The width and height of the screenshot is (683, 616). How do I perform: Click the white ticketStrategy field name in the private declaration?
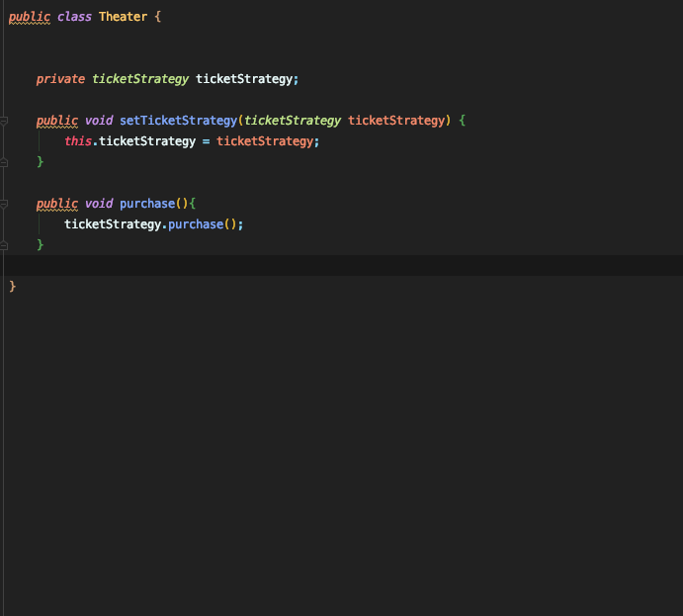(244, 79)
